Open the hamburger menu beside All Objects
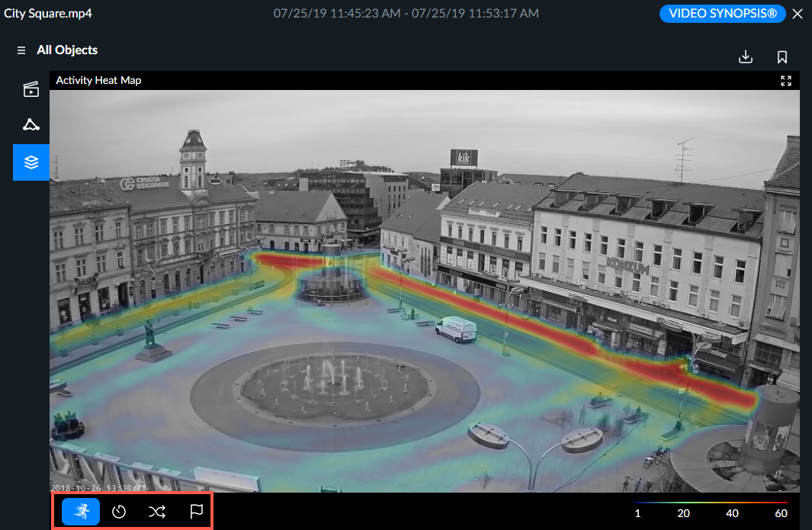This screenshot has height=530, width=812. click(21, 50)
